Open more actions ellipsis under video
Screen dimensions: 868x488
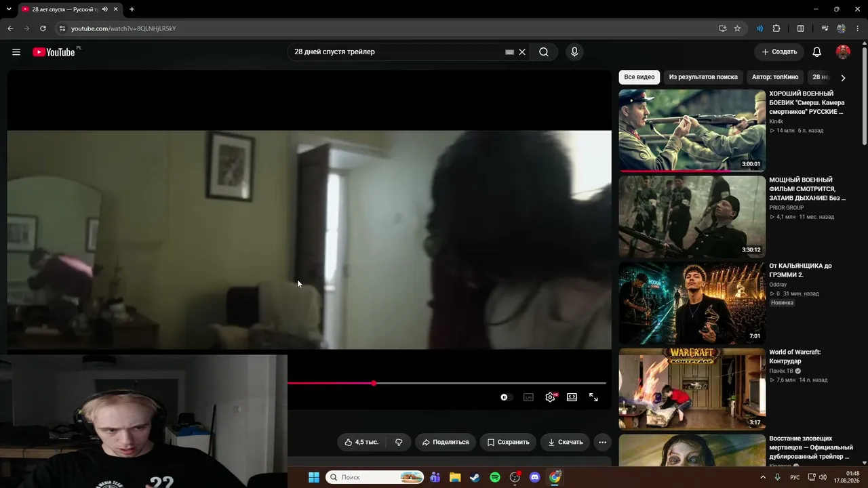[602, 442]
